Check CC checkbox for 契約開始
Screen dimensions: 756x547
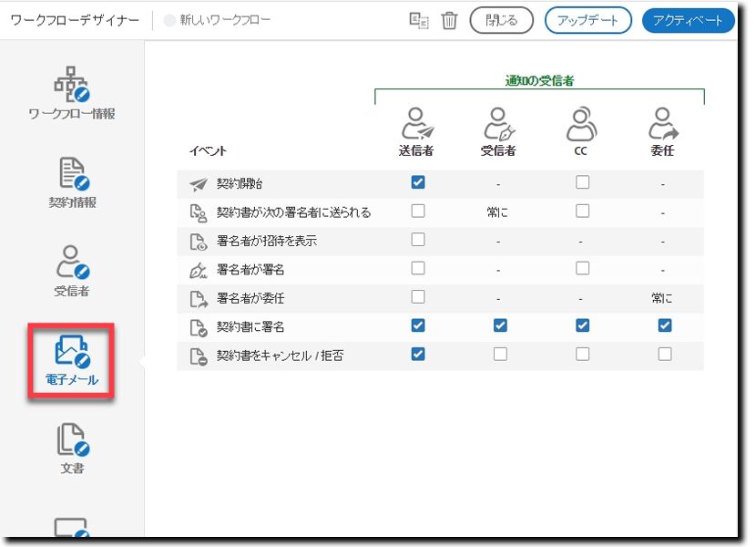582,182
